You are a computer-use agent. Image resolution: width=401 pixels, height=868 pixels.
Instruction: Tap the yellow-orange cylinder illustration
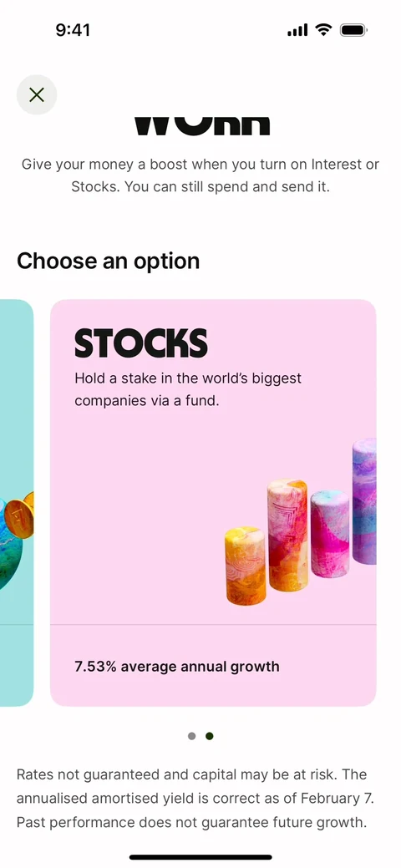[246, 566]
